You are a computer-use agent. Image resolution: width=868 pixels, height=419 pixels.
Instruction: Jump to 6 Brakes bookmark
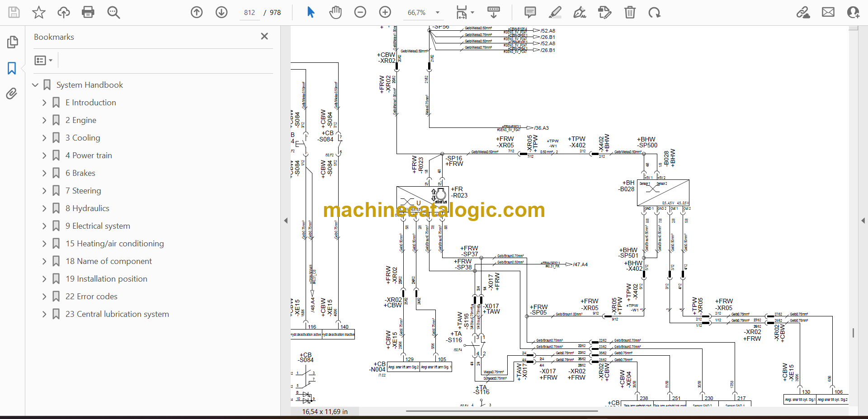(x=80, y=173)
